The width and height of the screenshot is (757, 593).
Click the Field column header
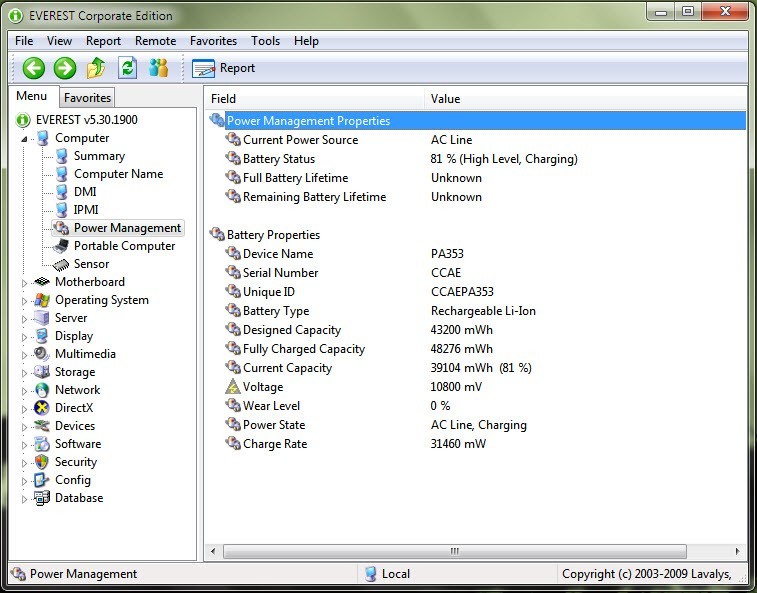(315, 99)
